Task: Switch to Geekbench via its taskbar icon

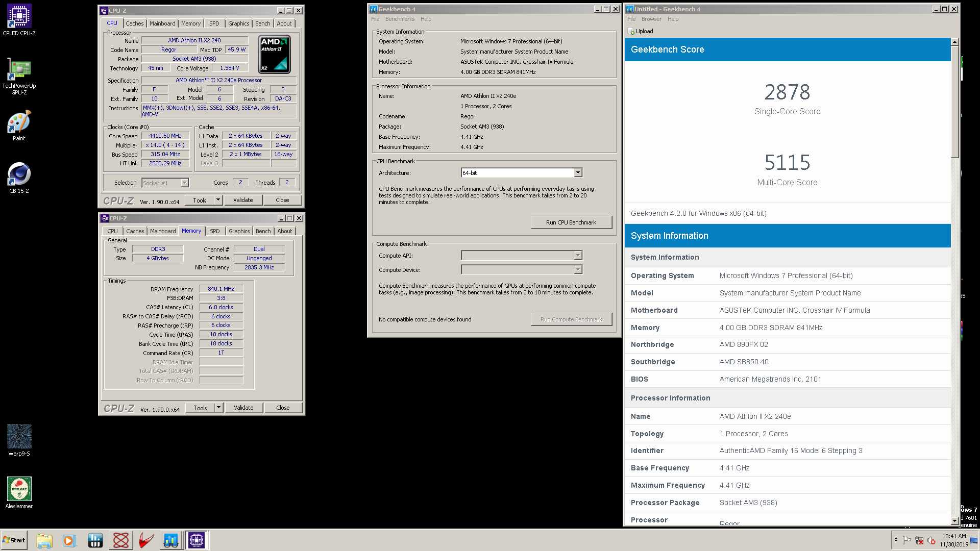Action: click(171, 540)
